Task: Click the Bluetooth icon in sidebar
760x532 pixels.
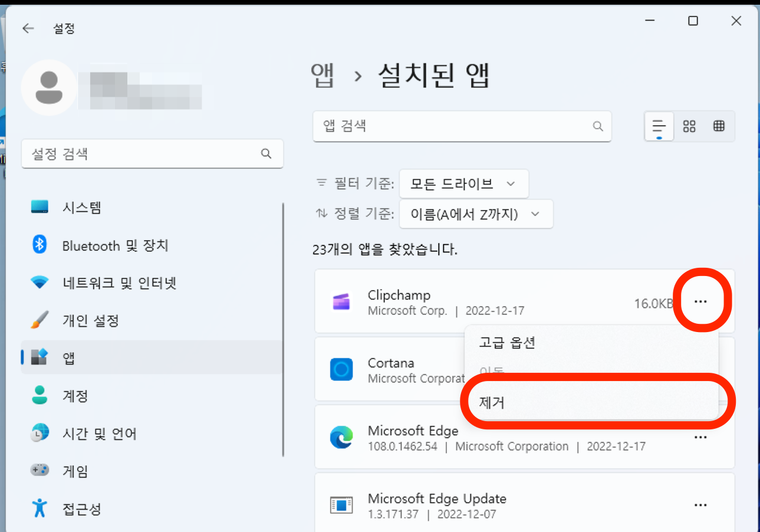Action: click(x=40, y=245)
